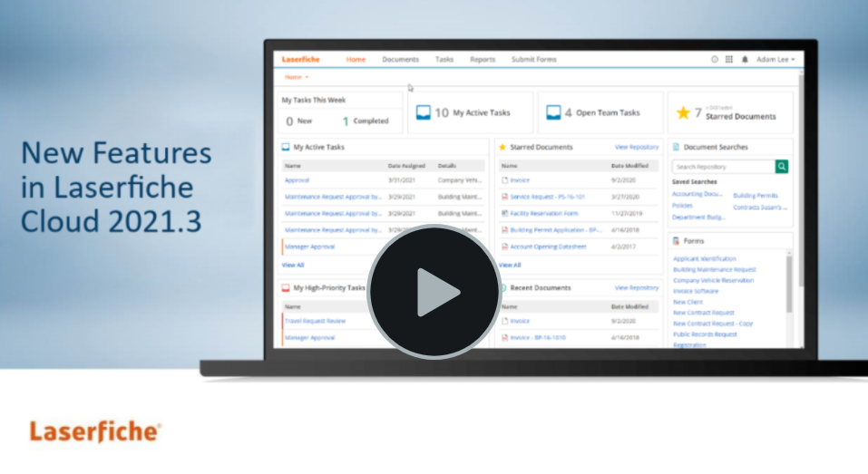Image resolution: width=868 pixels, height=474 pixels.
Task: Click the PDF icon beside Service Request
Action: [x=504, y=197]
